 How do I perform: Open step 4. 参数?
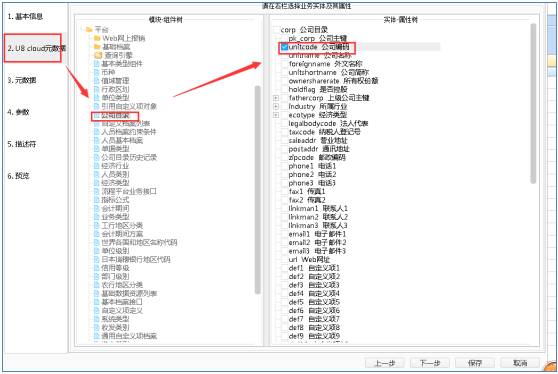point(18,112)
